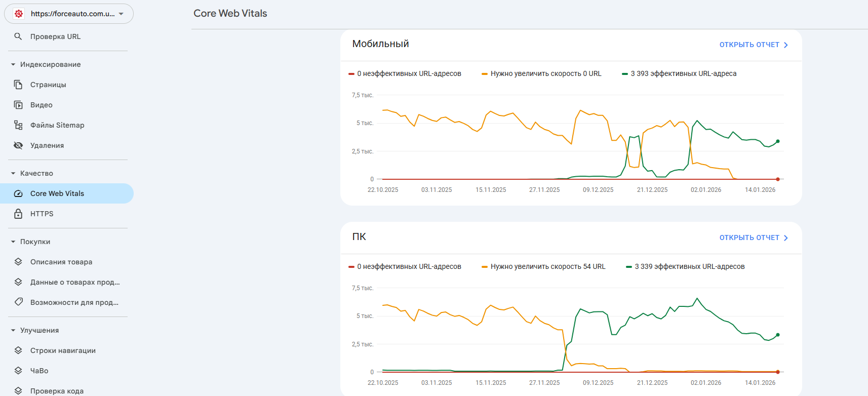Click the green endpoint on the mobile chart
Screen dimensions: 868x396
click(778, 141)
